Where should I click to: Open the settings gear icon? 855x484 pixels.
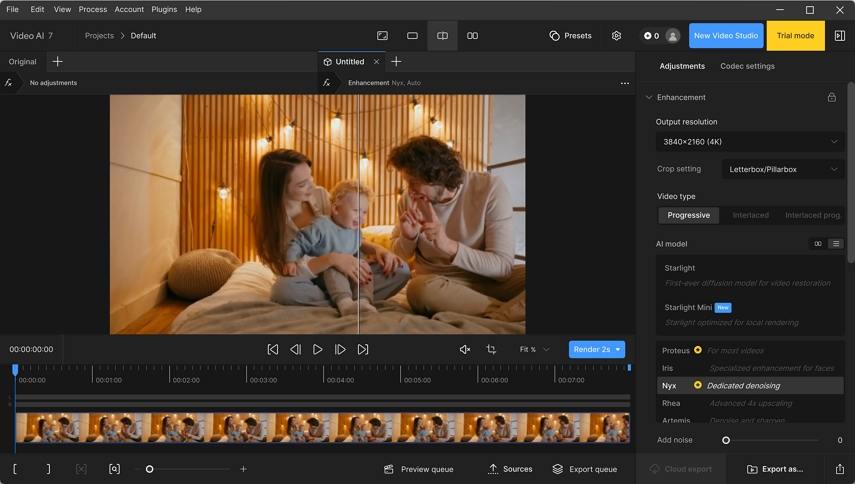[616, 35]
